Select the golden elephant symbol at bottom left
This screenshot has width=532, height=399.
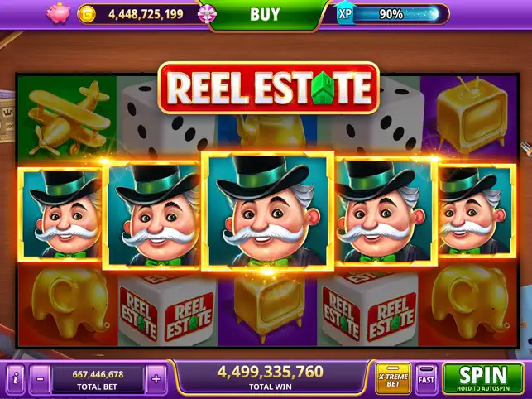point(69,305)
